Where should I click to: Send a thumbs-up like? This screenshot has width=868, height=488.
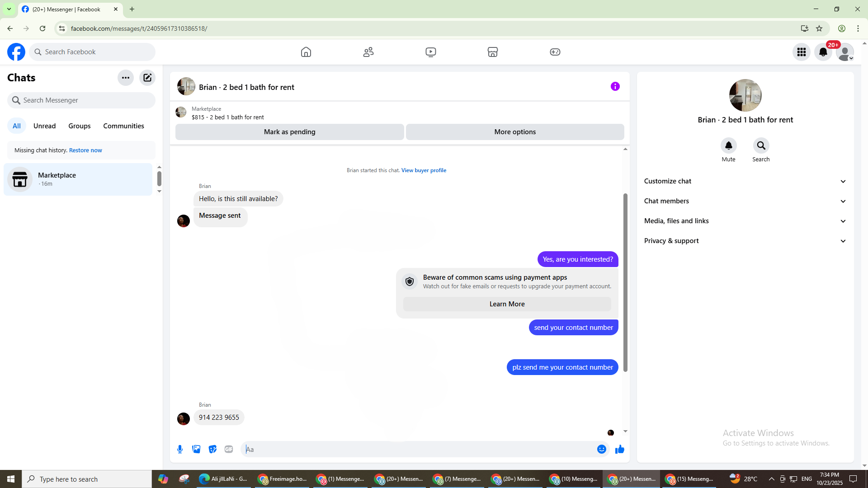click(620, 449)
